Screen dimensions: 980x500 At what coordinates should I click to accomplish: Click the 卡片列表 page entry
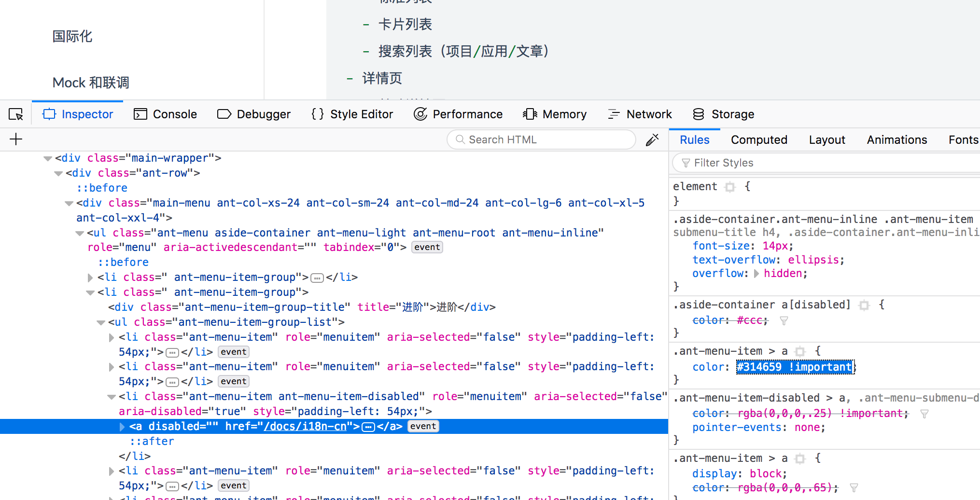pos(405,24)
